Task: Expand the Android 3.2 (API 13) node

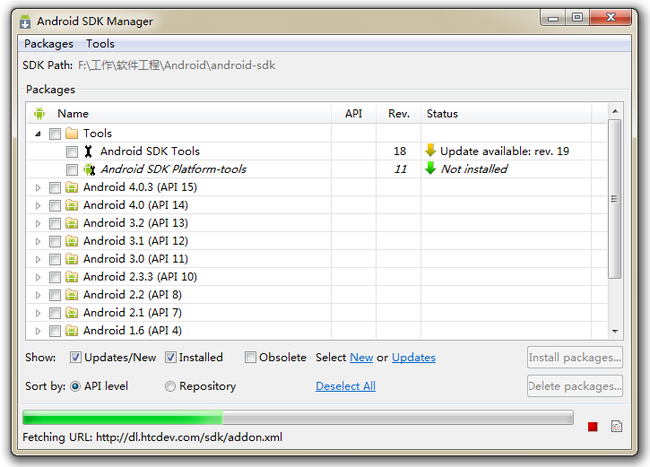Action: (x=38, y=223)
